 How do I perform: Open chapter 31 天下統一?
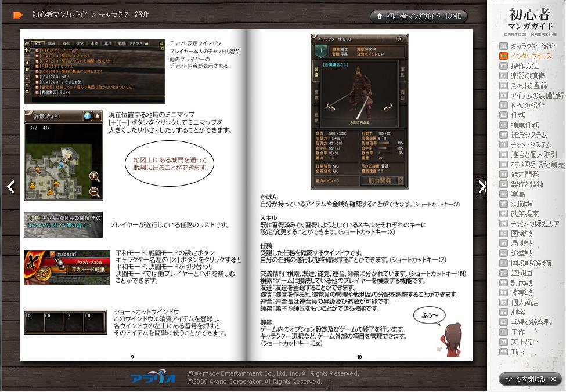[x=519, y=342]
